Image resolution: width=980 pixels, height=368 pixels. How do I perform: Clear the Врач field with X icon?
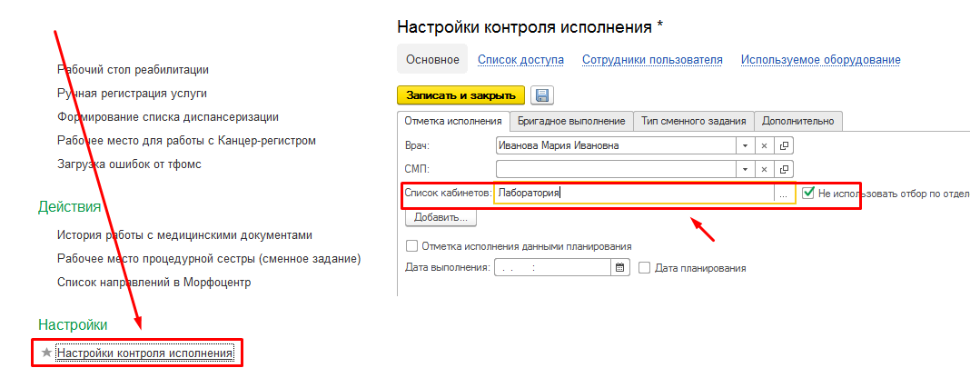point(765,145)
